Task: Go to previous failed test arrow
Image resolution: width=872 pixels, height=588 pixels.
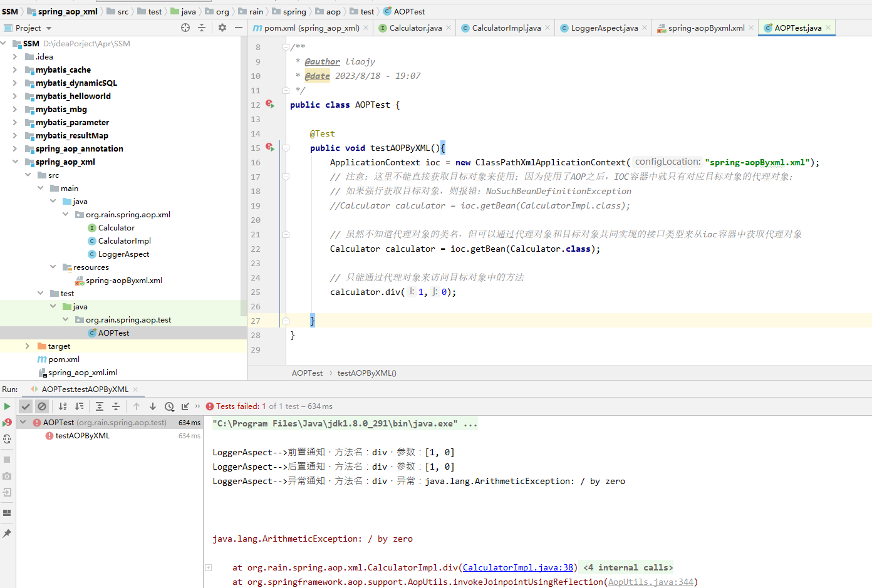Action: pyautogui.click(x=137, y=406)
